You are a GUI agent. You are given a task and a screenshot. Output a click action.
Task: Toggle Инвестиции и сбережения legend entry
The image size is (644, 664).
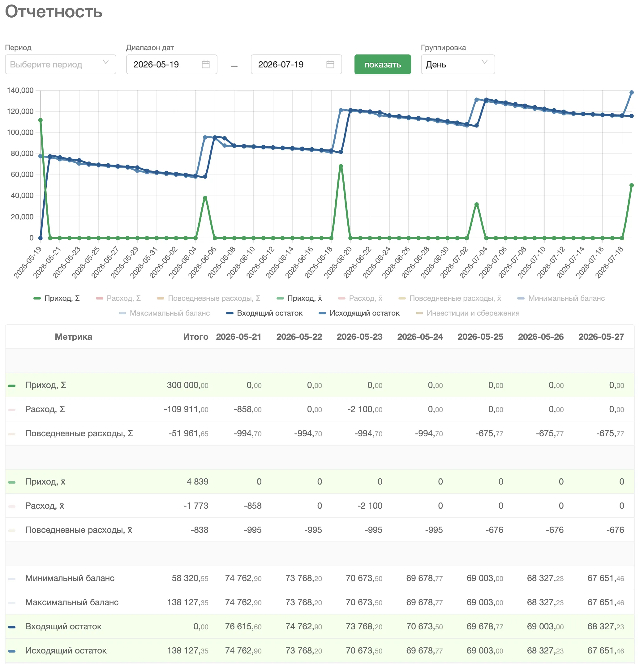(x=467, y=313)
